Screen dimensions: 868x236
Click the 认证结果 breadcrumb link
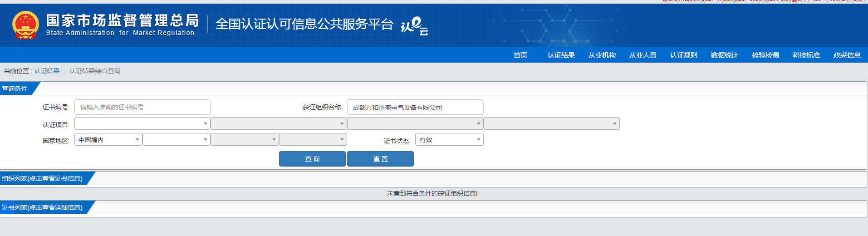point(47,71)
